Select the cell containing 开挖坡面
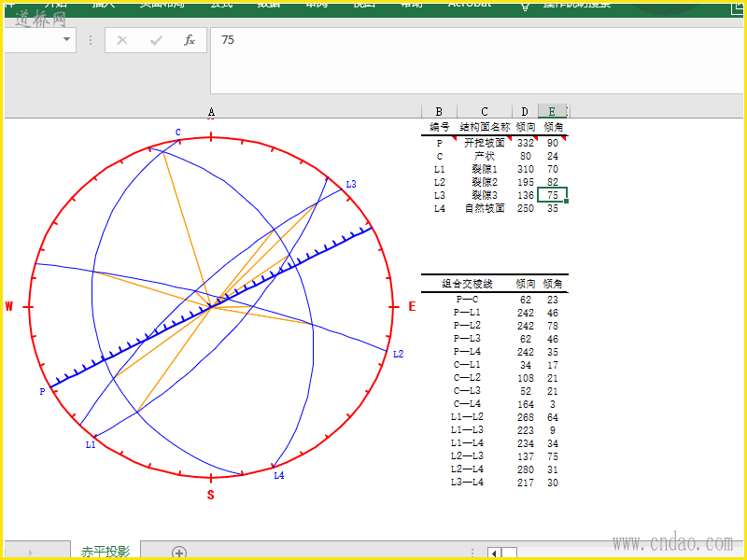This screenshot has height=560, width=747. [484, 143]
